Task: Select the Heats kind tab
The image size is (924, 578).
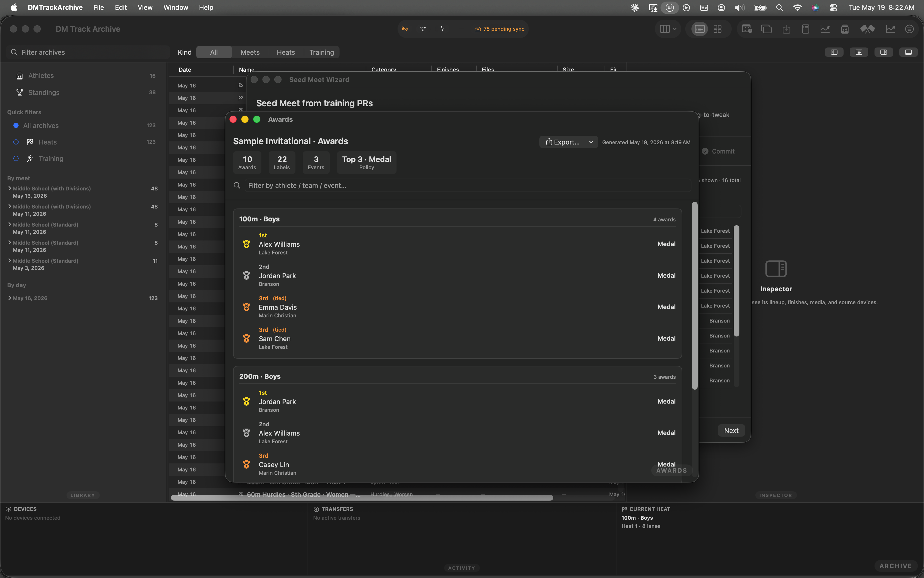Action: pos(286,52)
